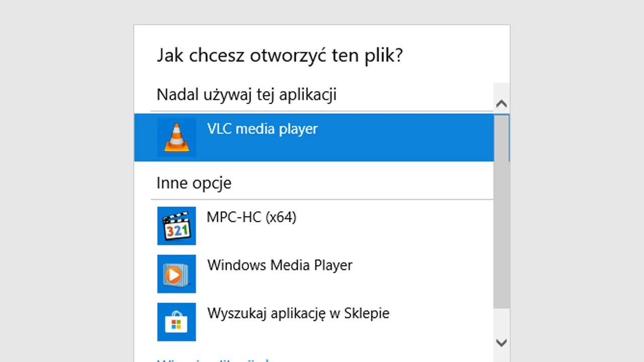Click the scrollbar track below the thumb

click(x=501, y=322)
